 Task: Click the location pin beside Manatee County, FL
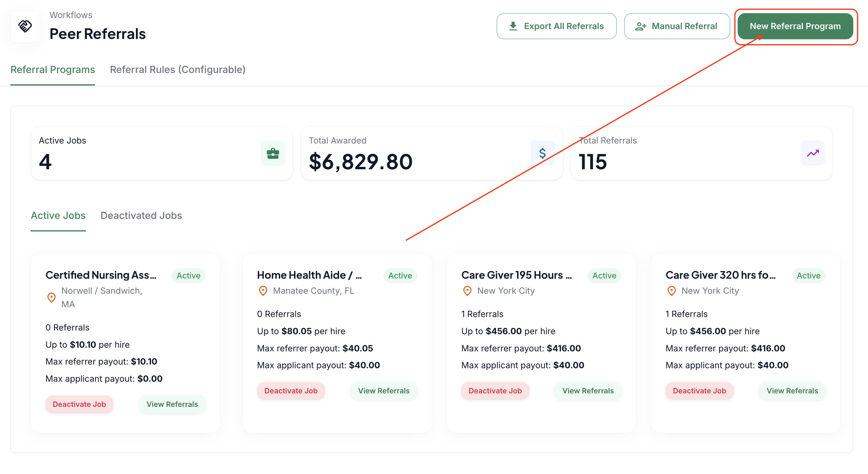[263, 291]
